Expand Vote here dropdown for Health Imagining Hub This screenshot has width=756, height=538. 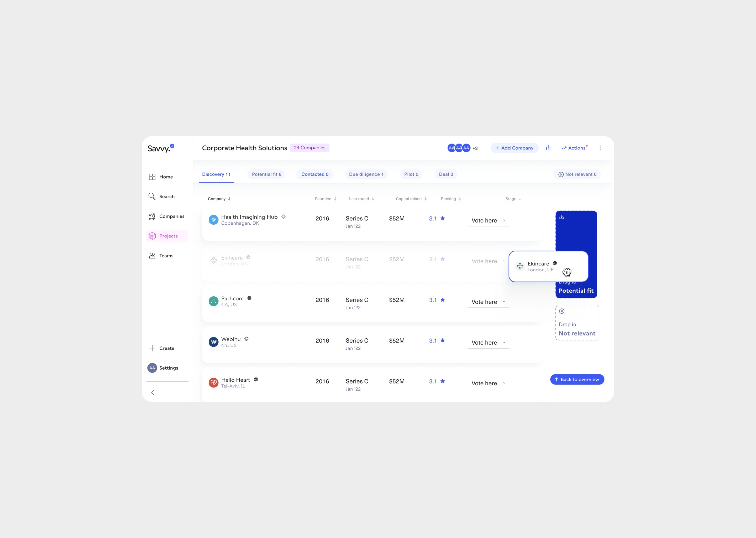[x=504, y=220]
